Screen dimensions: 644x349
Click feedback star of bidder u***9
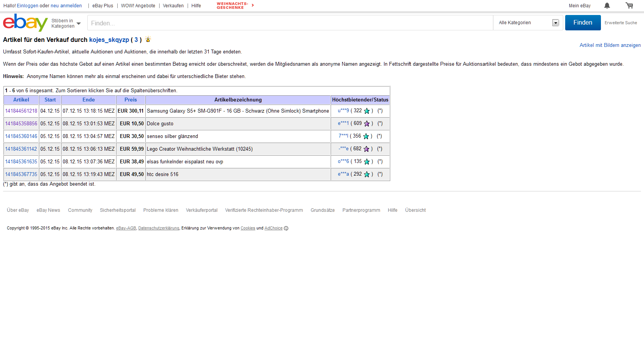[367, 111]
